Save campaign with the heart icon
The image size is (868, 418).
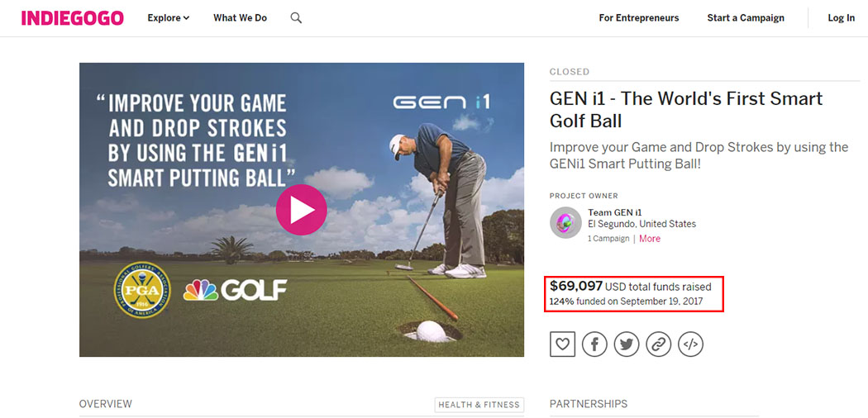click(x=562, y=344)
